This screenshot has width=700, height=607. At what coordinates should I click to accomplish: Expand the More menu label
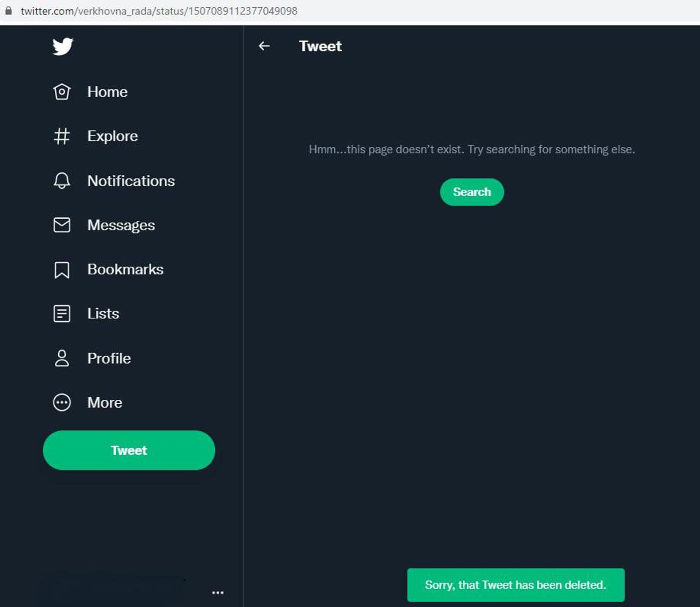pos(105,403)
